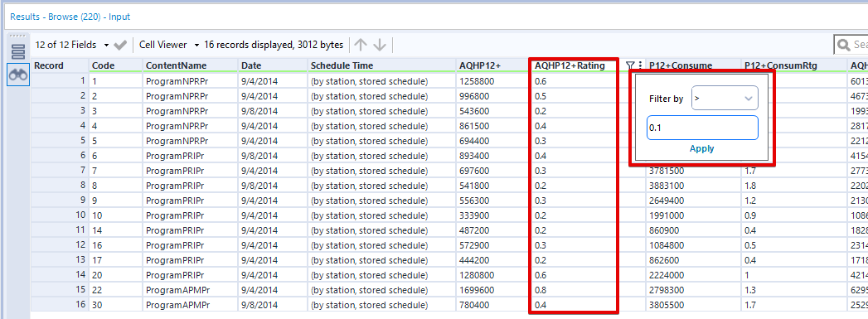Open the Cell Viewer dropdown
This screenshot has height=319, width=868.
point(169,44)
